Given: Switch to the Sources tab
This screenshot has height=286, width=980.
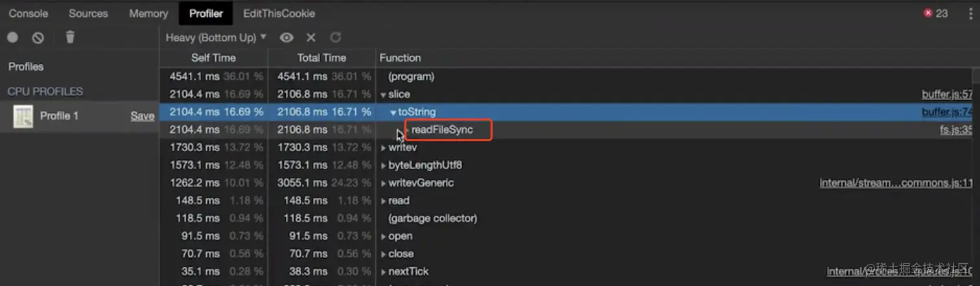Looking at the screenshot, I should pyautogui.click(x=88, y=13).
